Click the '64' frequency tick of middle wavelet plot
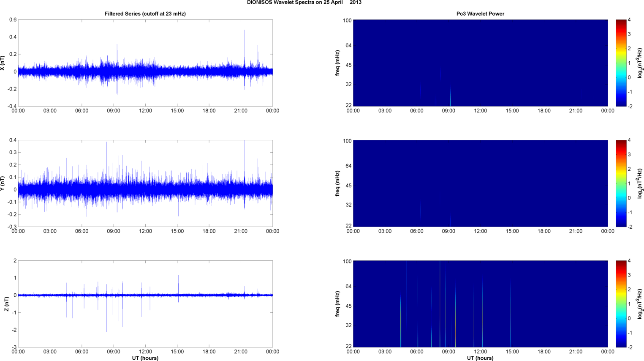 point(349,166)
